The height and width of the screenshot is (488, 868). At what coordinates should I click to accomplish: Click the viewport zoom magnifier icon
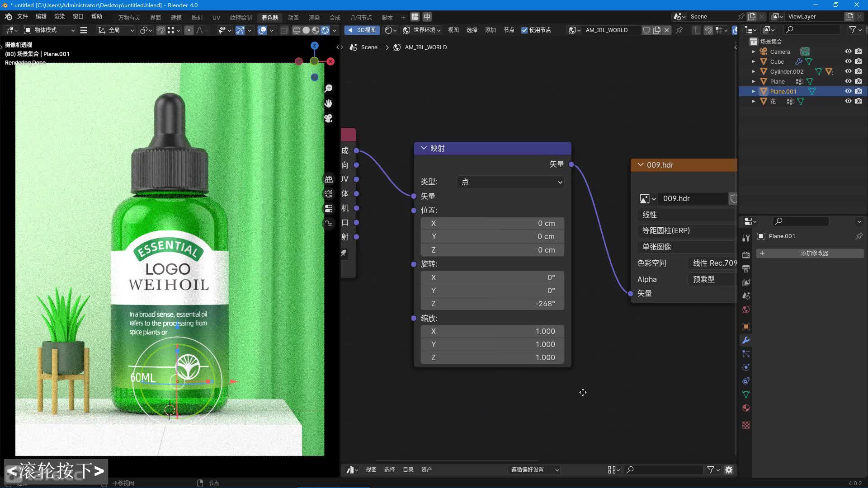click(329, 88)
